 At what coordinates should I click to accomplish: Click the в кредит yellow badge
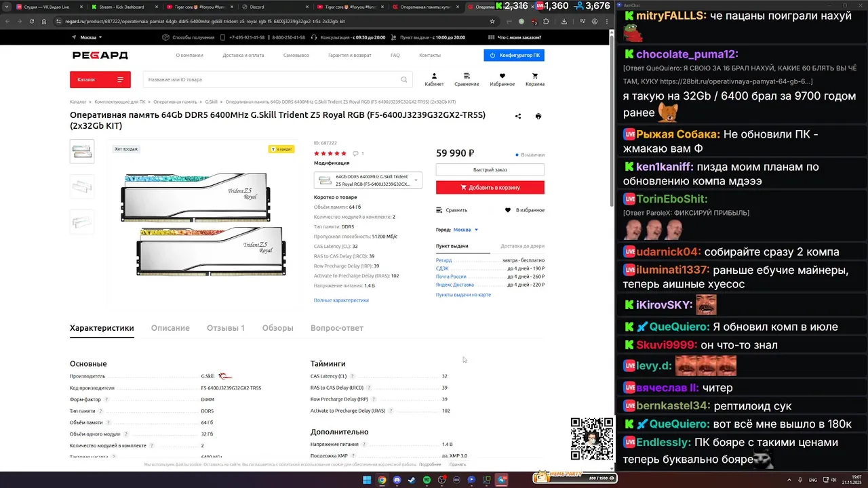point(281,149)
